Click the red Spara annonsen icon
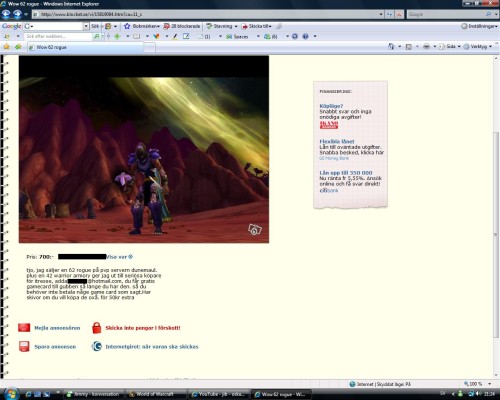The height and width of the screenshot is (400, 500). click(x=24, y=346)
